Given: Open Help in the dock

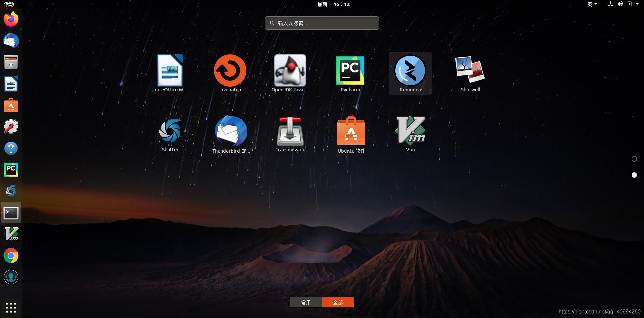Looking at the screenshot, I should (11, 148).
